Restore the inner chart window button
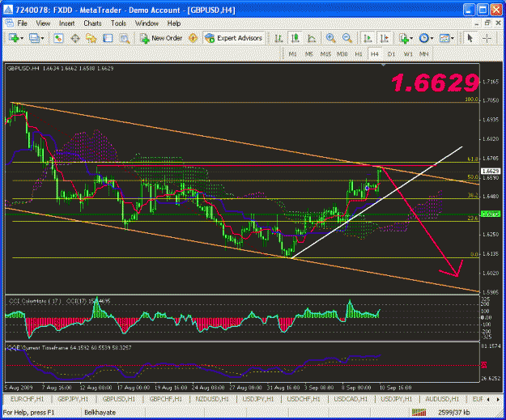 point(487,23)
